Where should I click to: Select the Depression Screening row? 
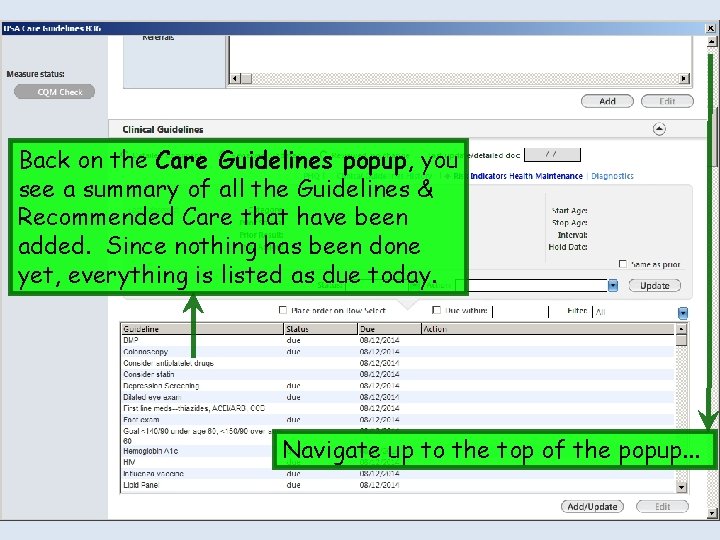click(398, 386)
